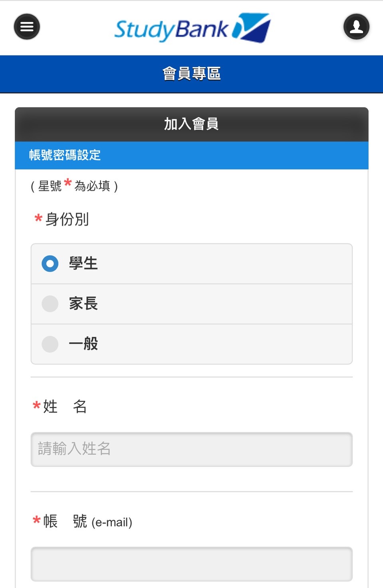This screenshot has width=383, height=588.
Task: Click the 學生 option label
Action: click(83, 263)
